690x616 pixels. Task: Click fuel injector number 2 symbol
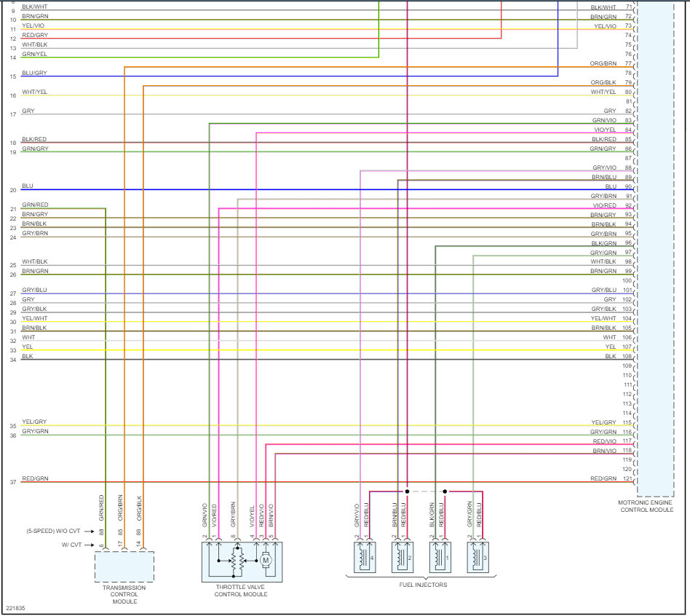tap(402, 558)
